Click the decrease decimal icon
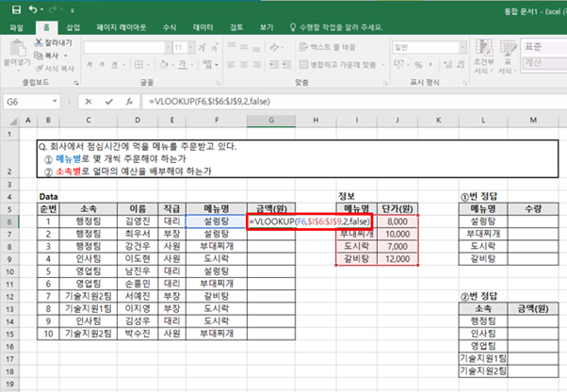Viewport: 567px width, 392px height. click(x=461, y=65)
